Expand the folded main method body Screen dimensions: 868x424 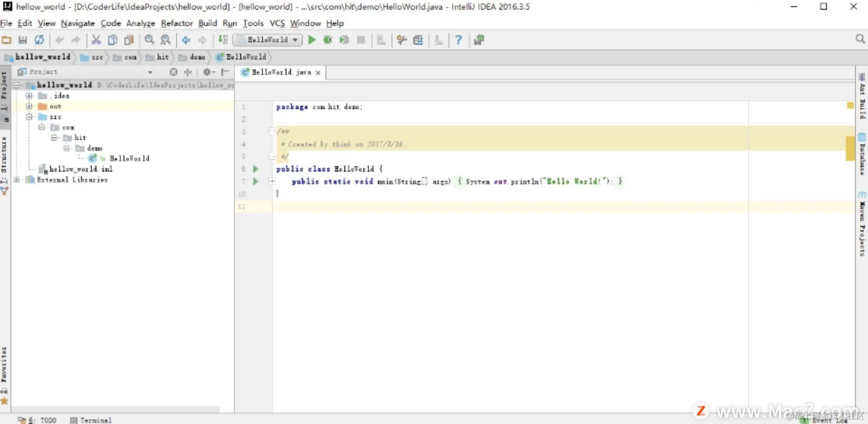pyautogui.click(x=272, y=181)
